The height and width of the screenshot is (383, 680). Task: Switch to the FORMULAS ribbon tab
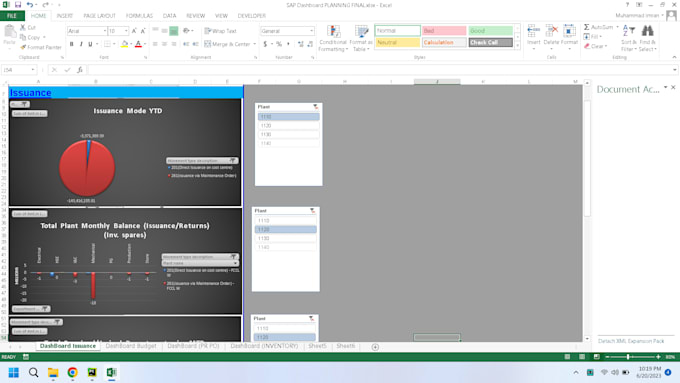click(x=139, y=16)
